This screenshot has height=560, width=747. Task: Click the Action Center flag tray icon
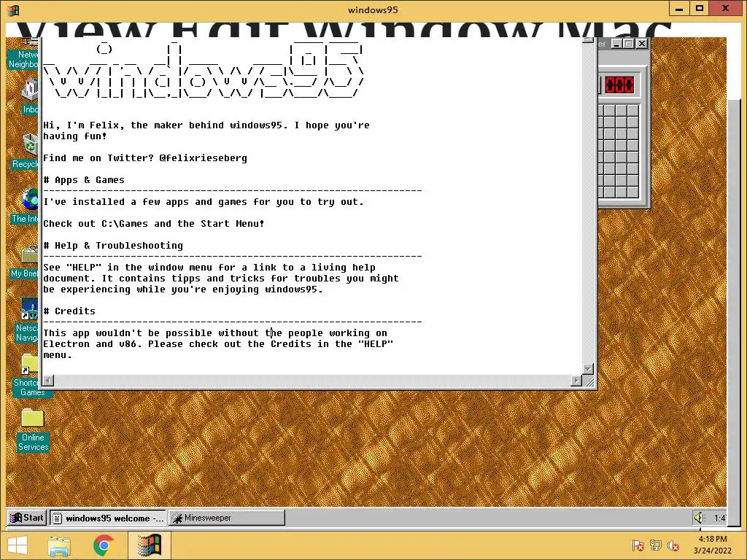[x=638, y=545]
